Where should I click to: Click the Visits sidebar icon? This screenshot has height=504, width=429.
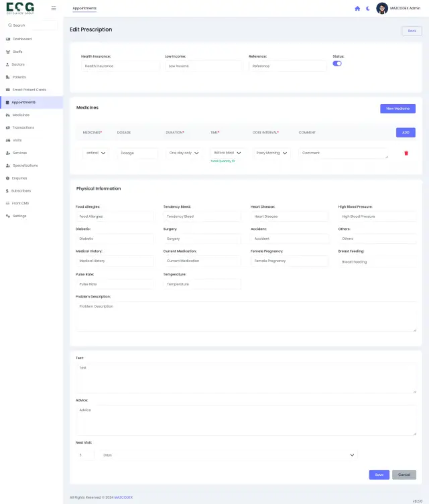[x=8, y=140]
